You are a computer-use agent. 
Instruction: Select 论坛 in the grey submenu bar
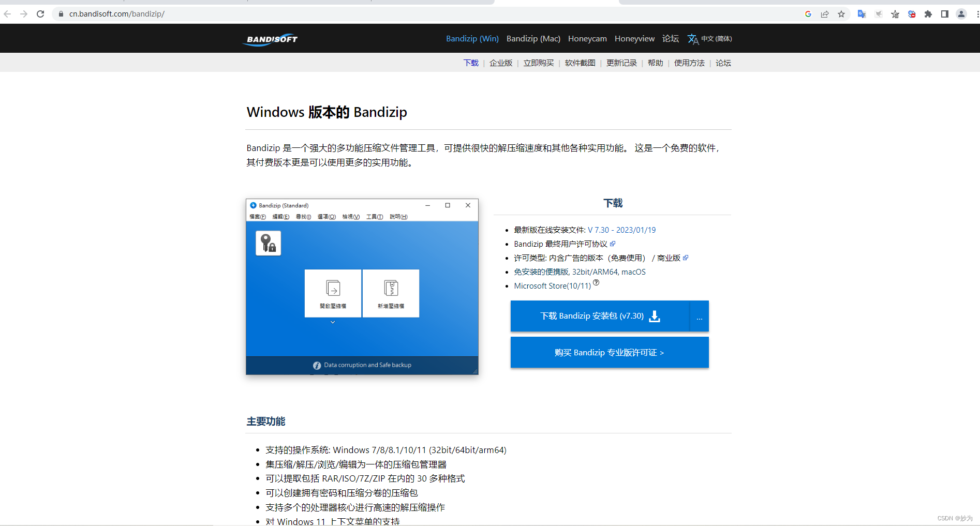coord(723,63)
